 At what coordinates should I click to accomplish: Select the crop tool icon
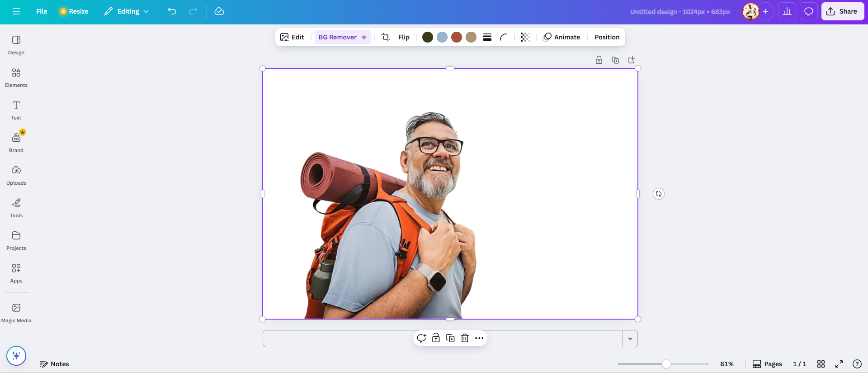385,37
